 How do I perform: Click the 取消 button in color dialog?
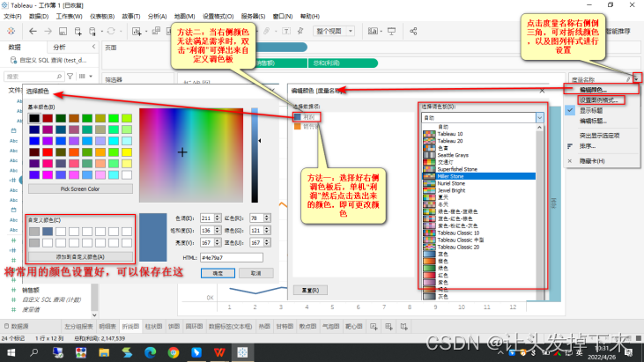pyautogui.click(x=255, y=273)
